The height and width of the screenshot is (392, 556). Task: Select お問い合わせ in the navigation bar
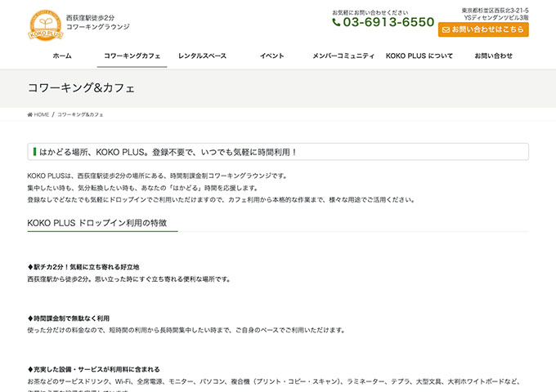493,56
